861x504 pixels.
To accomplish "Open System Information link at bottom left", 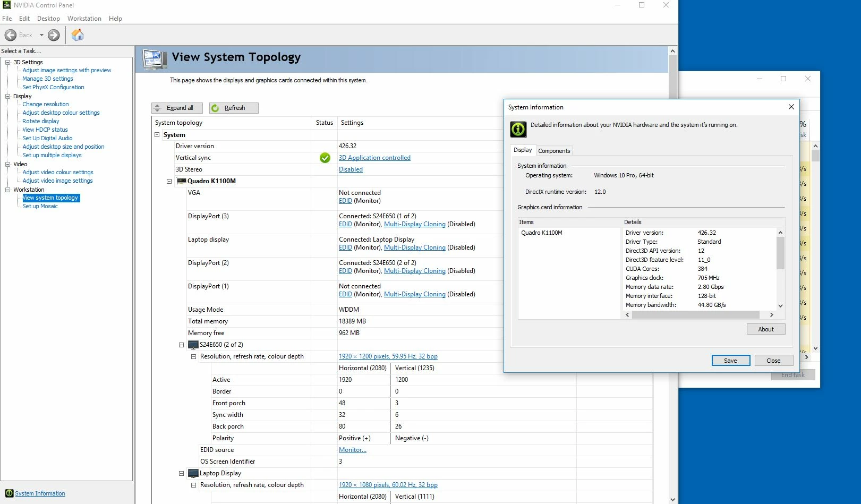I will pyautogui.click(x=40, y=493).
